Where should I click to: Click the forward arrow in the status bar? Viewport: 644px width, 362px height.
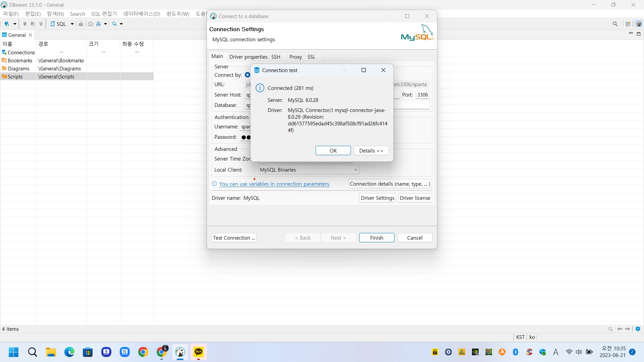click(x=628, y=329)
